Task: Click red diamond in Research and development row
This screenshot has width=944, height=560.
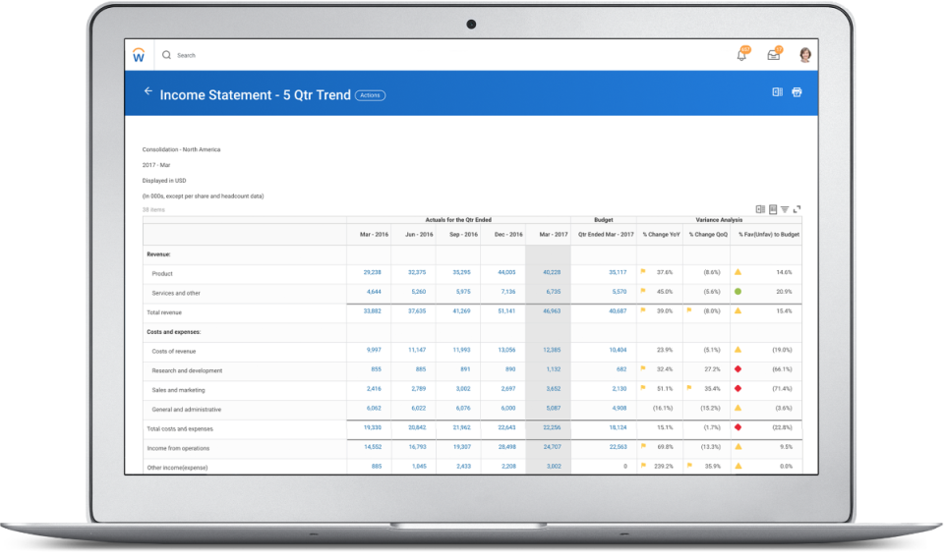Action: tap(738, 368)
